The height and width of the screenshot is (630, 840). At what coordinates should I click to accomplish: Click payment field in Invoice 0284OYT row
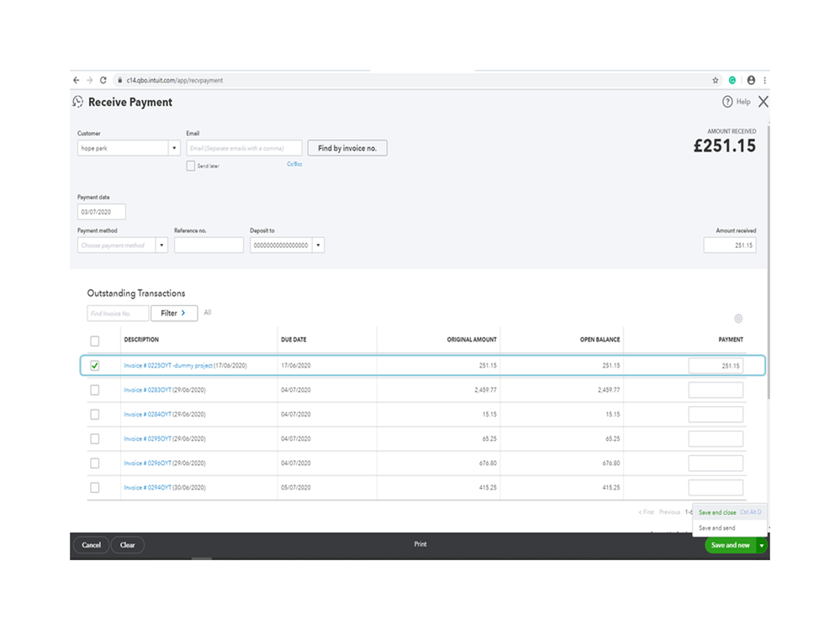pos(716,414)
